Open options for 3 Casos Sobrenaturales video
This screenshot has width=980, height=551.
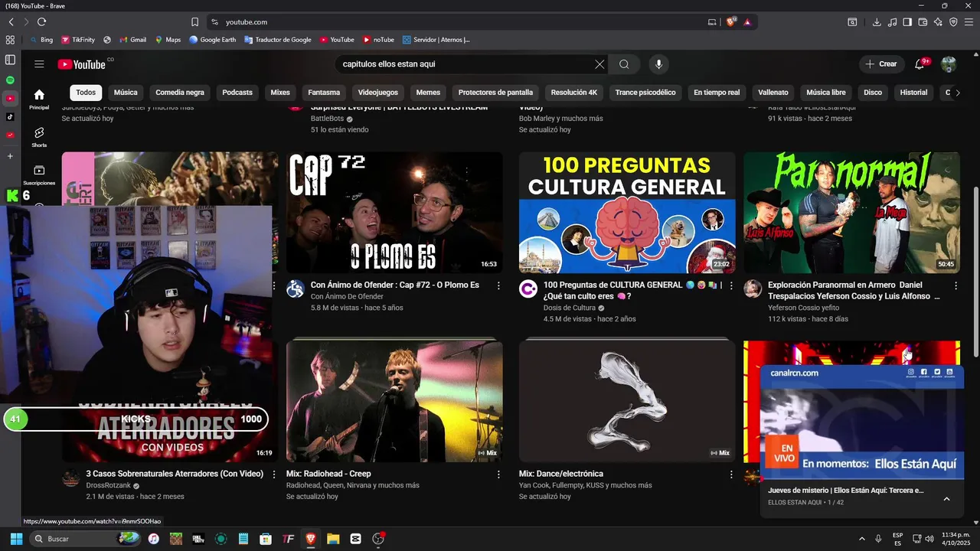pyautogui.click(x=274, y=474)
